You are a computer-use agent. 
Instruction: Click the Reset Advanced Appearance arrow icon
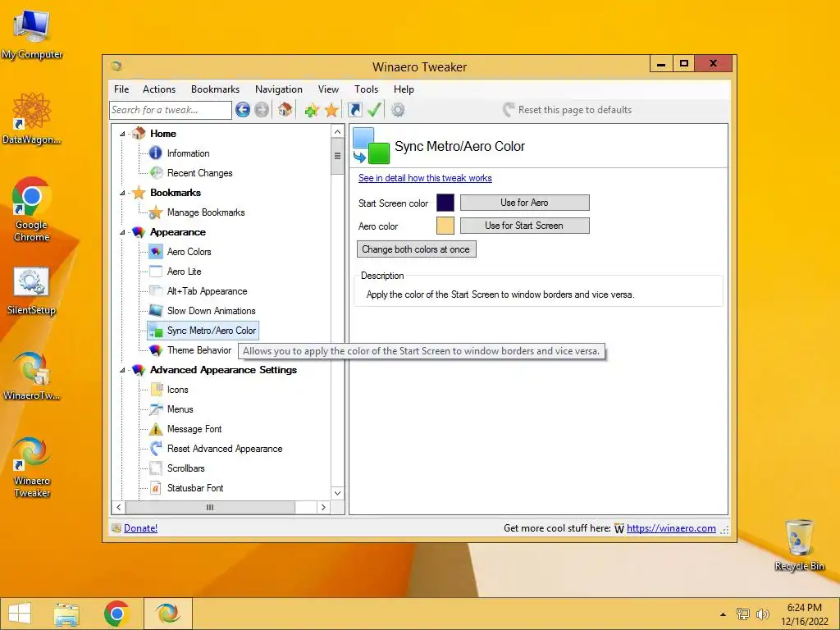[155, 449]
